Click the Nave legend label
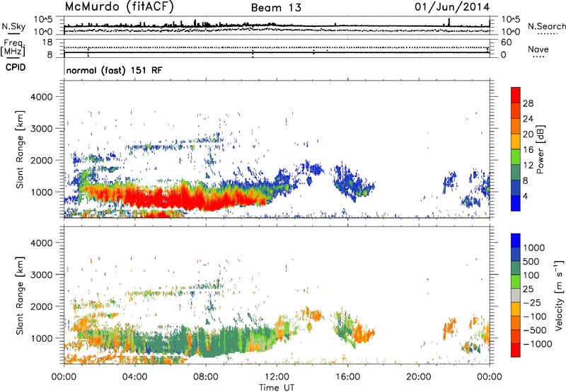 538,50
